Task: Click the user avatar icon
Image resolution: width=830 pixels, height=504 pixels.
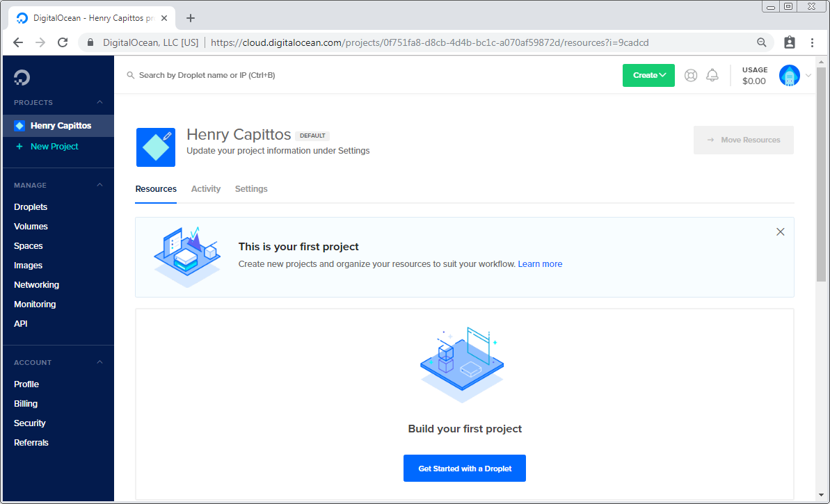Action: coord(789,76)
